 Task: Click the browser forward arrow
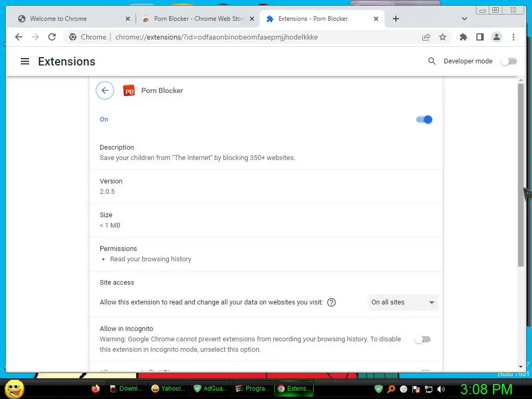(x=35, y=37)
